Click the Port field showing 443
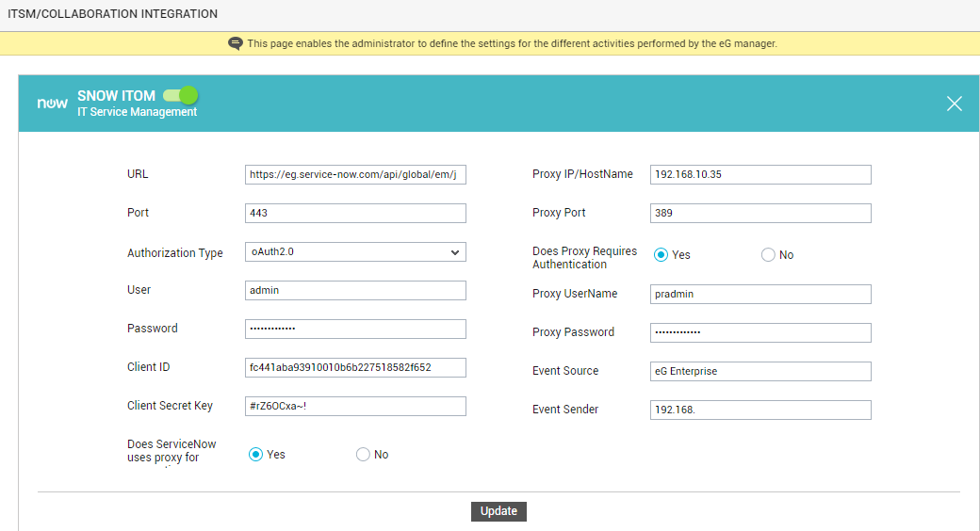980x531 pixels. [355, 213]
